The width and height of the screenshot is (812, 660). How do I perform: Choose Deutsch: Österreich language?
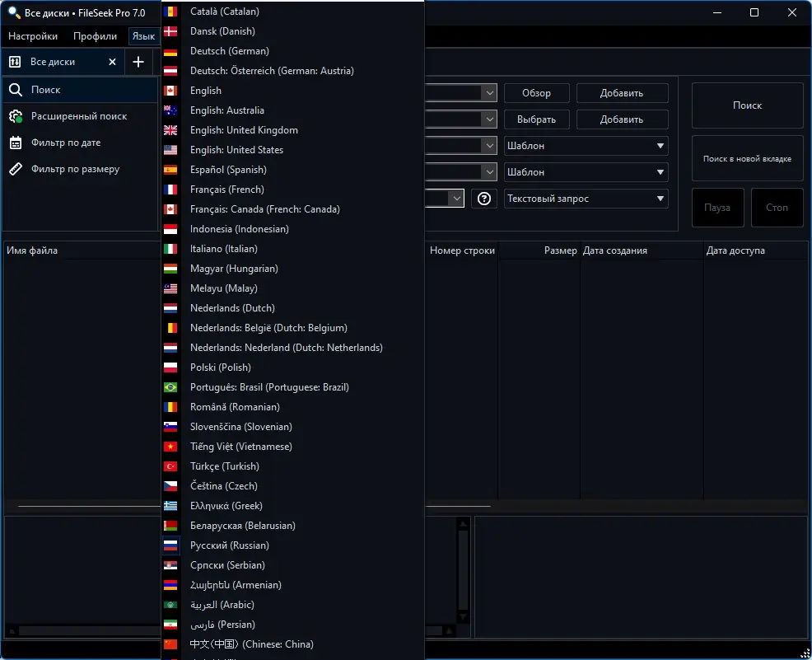(293, 71)
